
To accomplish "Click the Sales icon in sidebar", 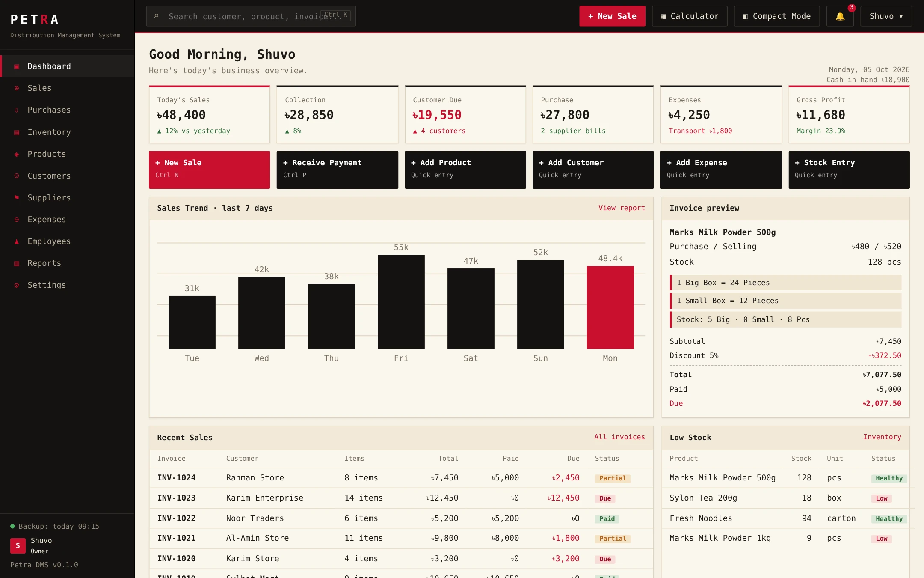I will [x=17, y=88].
